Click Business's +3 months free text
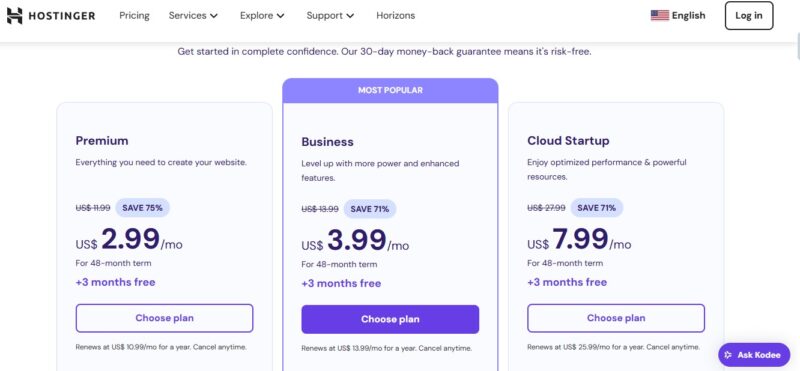800x371 pixels. (341, 283)
